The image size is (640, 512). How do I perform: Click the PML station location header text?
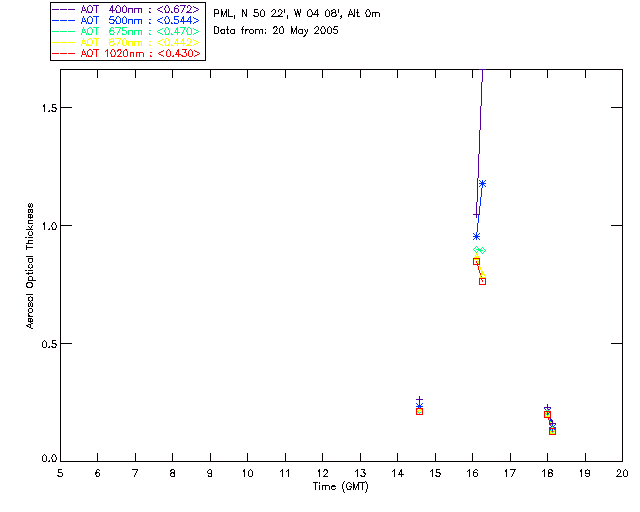tap(297, 14)
